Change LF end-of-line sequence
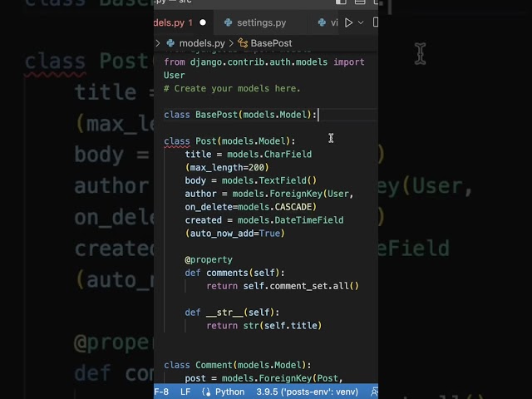532x399 pixels. [x=185, y=392]
